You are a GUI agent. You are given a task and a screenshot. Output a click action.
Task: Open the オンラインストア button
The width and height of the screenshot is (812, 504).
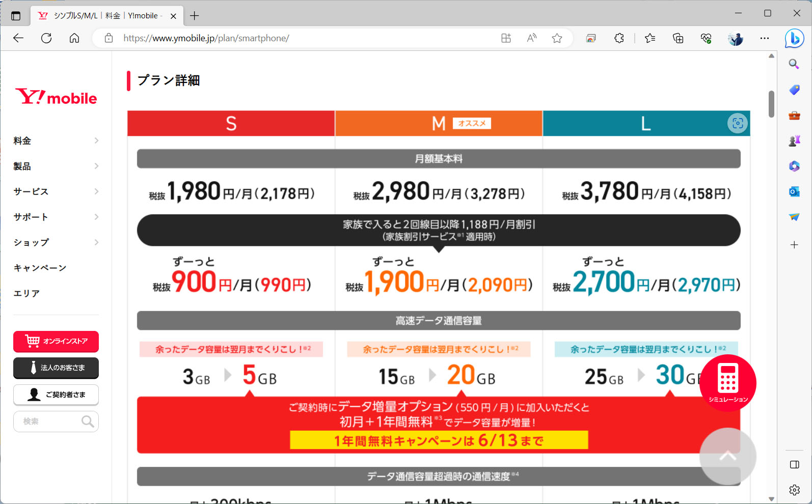(56, 341)
